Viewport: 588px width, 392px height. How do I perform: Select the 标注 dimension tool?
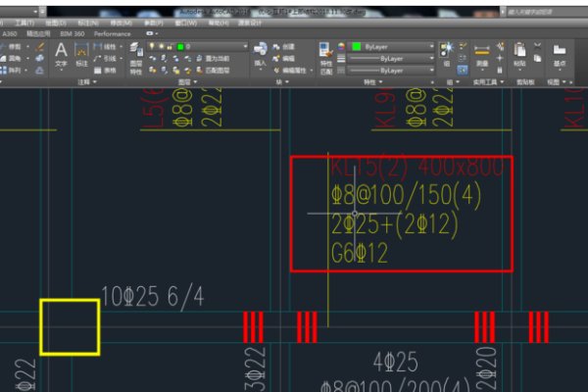pyautogui.click(x=81, y=56)
